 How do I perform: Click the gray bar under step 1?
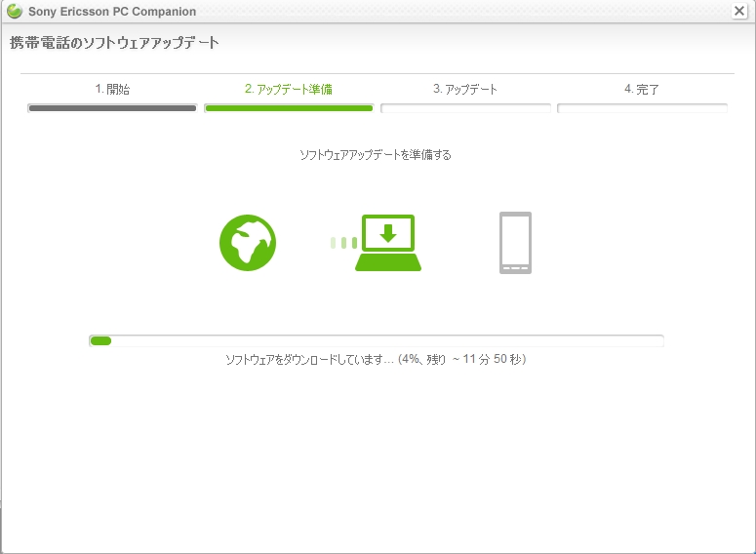(112, 108)
